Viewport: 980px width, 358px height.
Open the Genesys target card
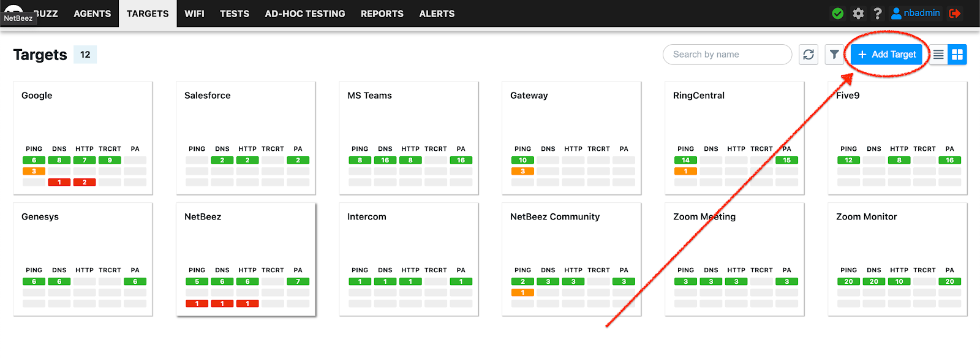click(x=83, y=259)
